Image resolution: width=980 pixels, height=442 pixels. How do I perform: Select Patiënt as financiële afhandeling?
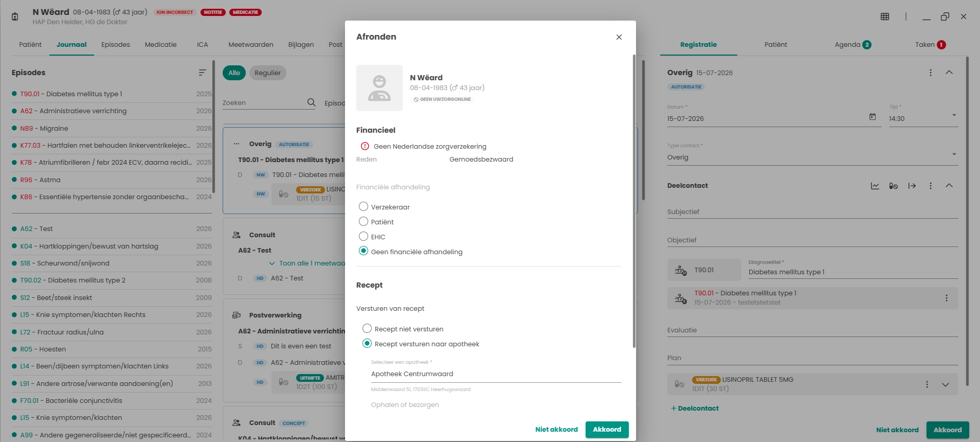(x=364, y=221)
